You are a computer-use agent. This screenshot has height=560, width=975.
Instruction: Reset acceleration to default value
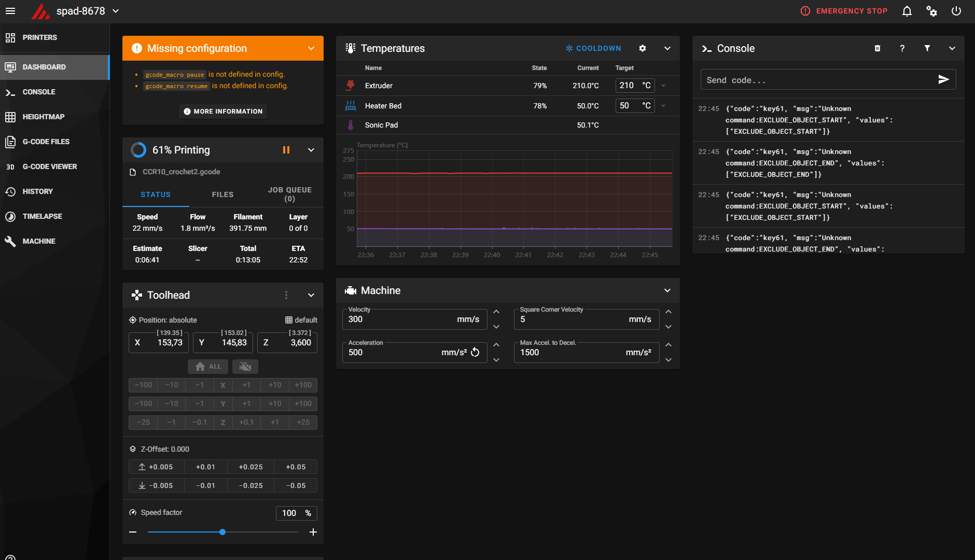(475, 353)
